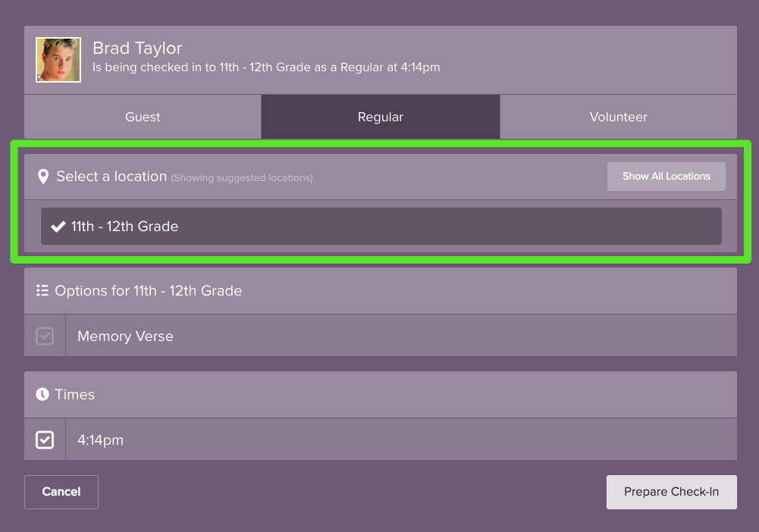
Task: Click the Brad Taylor name text
Action: pos(137,49)
